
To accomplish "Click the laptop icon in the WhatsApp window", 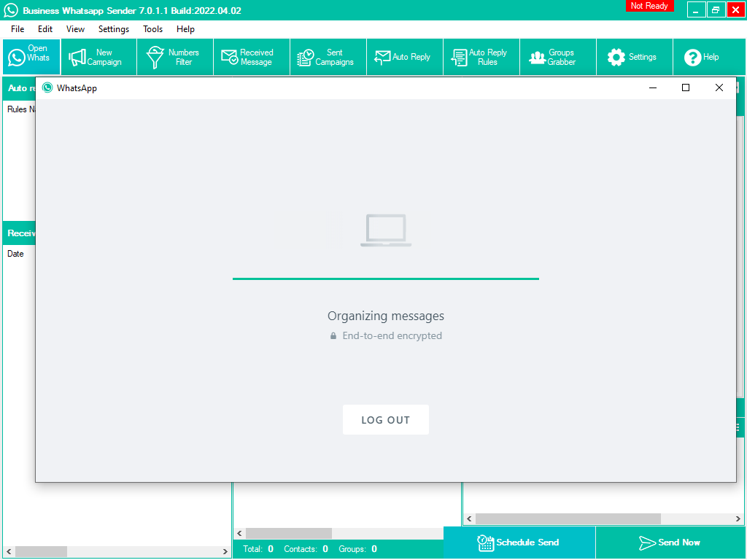I will pos(386,230).
